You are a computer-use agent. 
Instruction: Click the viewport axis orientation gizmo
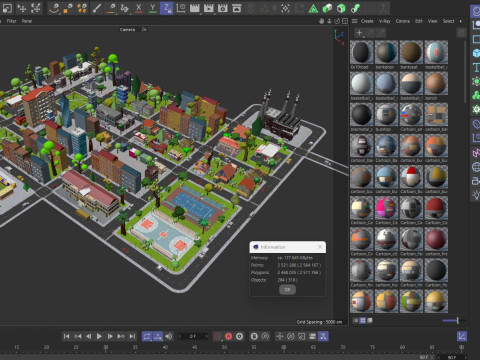(x=339, y=36)
